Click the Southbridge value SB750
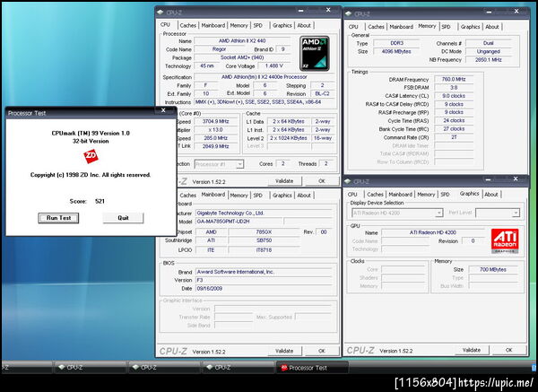The image size is (538, 392). (264, 240)
